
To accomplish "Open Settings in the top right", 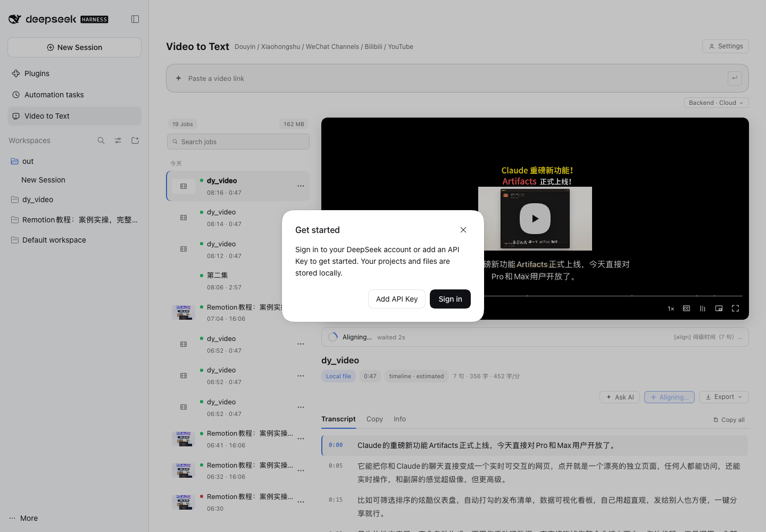I will point(726,46).
